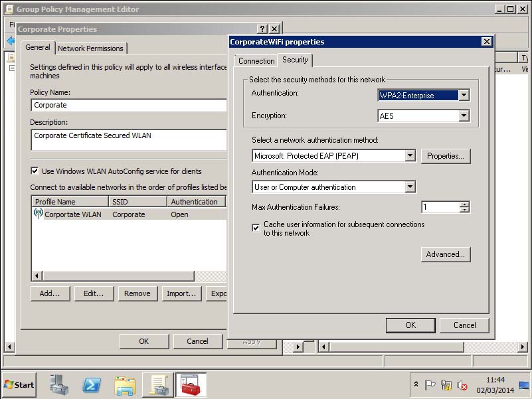This screenshot has height=399, width=532.
Task: Open the Start menu
Action: tap(19, 385)
